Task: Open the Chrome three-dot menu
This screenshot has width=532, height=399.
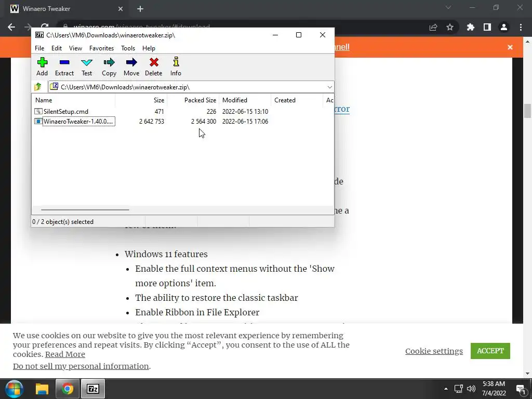Action: [x=521, y=27]
